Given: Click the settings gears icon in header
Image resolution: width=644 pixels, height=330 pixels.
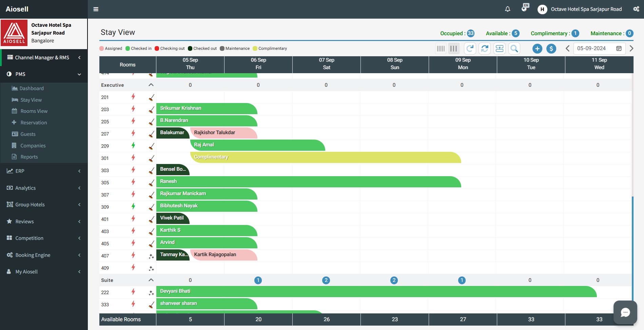Looking at the screenshot, I should pyautogui.click(x=636, y=9).
